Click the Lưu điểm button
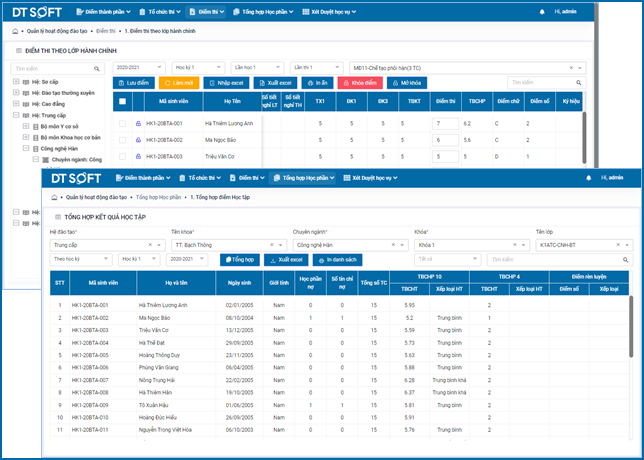Viewport: 644px width, 460px height. pyautogui.click(x=134, y=83)
